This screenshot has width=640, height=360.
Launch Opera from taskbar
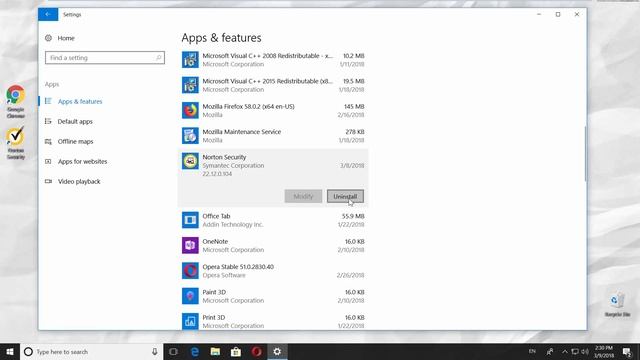pyautogui.click(x=256, y=351)
